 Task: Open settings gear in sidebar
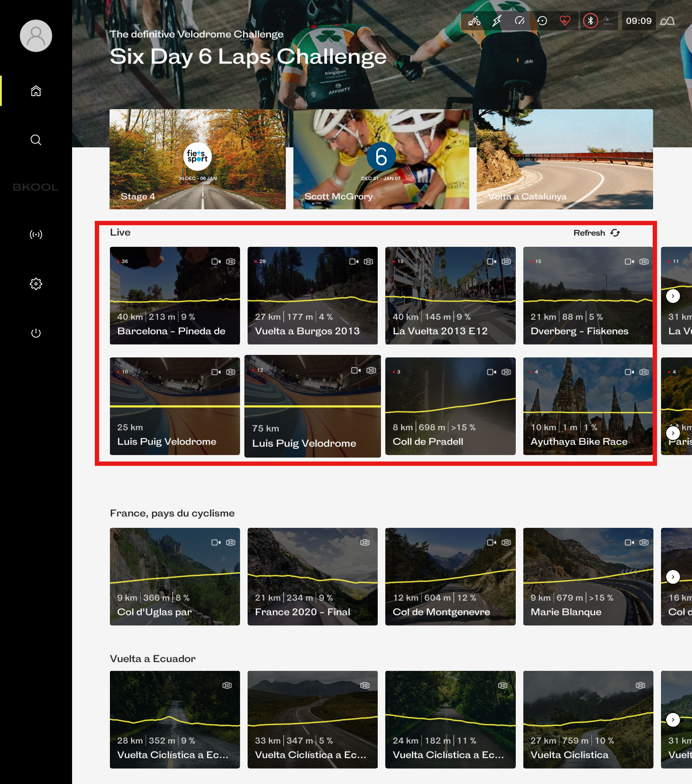(36, 284)
